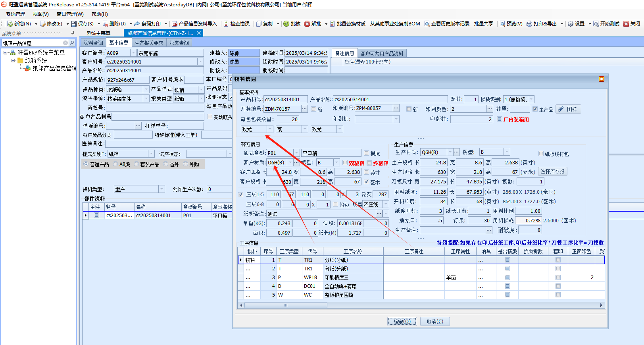Screen dimensions: 644x345
Task: Toggle the 主产品 checkbox
Action: click(x=535, y=109)
